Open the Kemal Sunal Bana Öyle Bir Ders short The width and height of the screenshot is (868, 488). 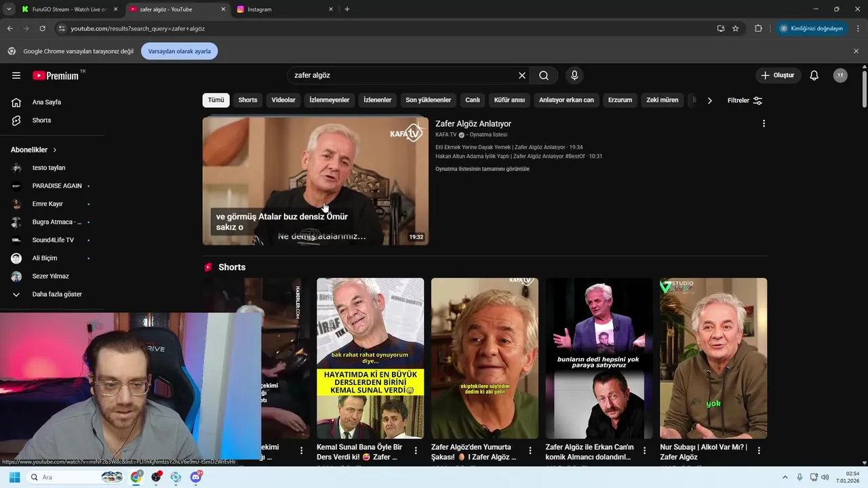point(370,359)
